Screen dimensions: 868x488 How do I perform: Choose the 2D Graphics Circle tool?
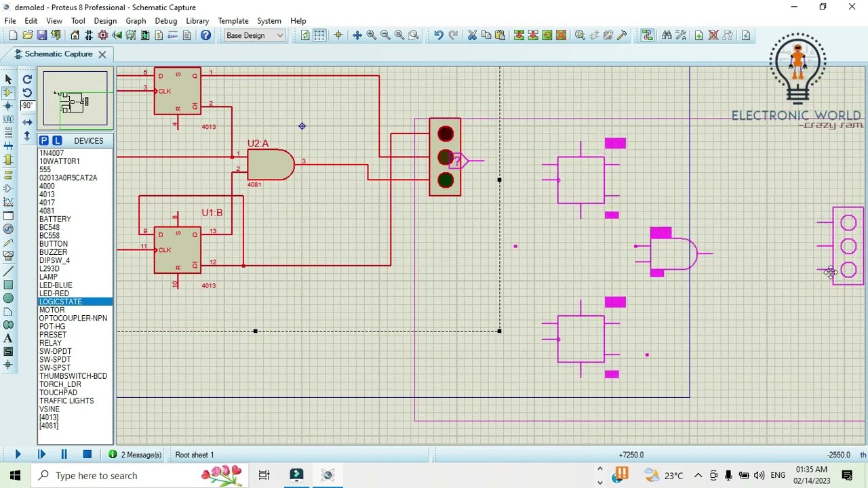pyautogui.click(x=8, y=298)
